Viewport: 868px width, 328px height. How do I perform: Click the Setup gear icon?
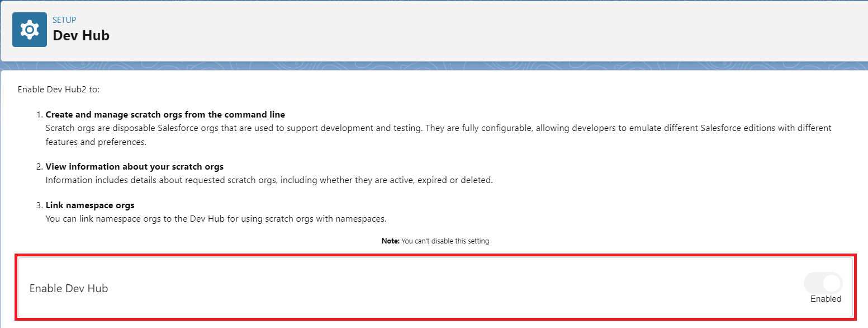click(30, 30)
